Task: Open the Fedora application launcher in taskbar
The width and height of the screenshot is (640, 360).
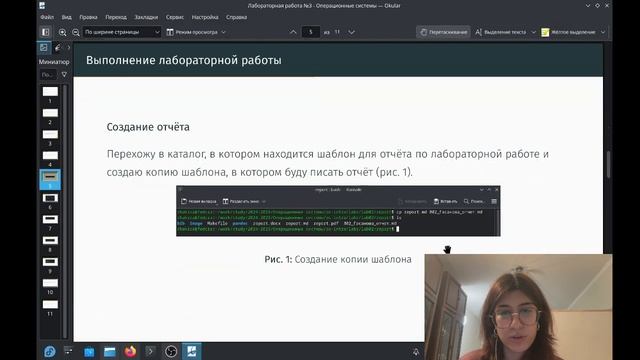Action: tap(50, 351)
